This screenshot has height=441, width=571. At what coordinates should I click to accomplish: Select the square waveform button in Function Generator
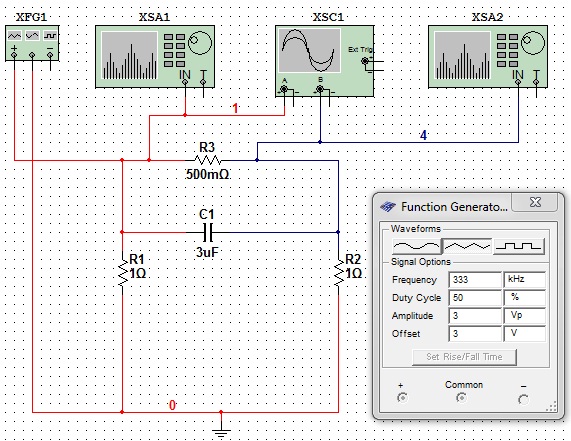pos(519,247)
